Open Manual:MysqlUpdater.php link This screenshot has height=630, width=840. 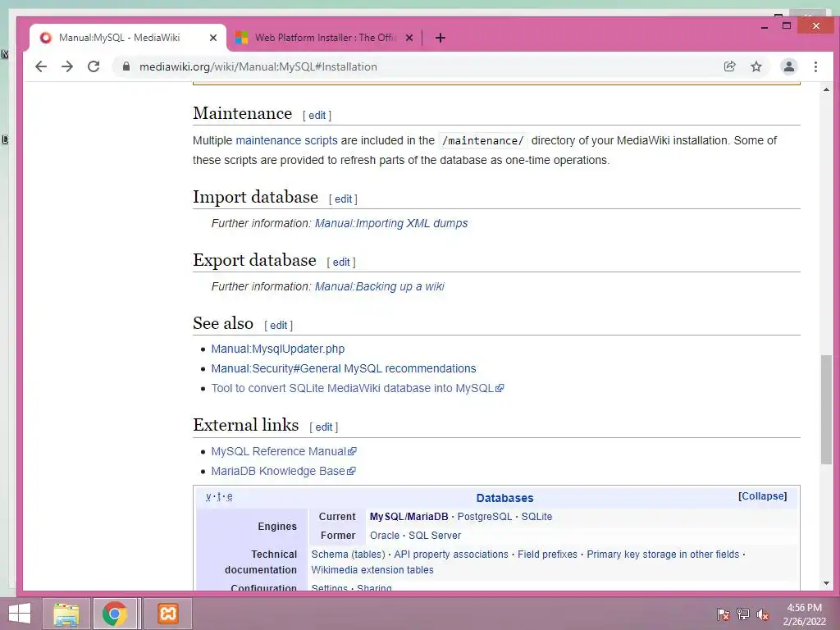click(x=277, y=349)
